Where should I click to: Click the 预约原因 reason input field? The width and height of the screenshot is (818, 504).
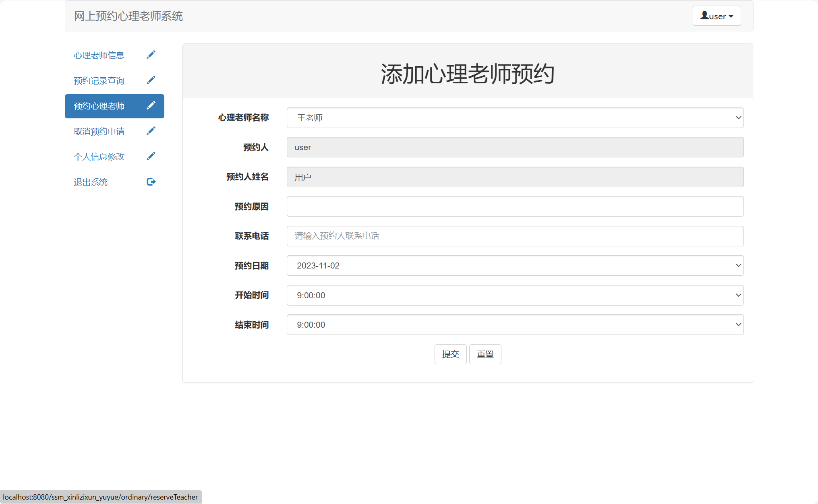pyautogui.click(x=515, y=206)
